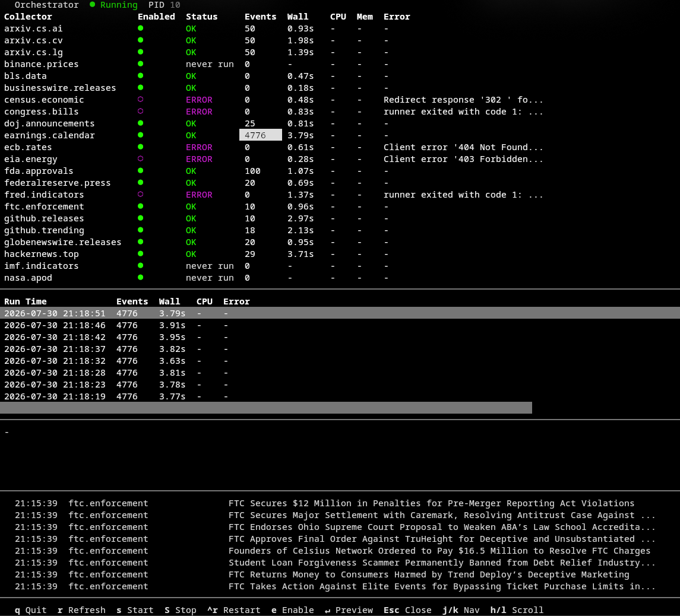This screenshot has width=680, height=616.
Task: Click the Events header in collector table
Action: point(260,17)
